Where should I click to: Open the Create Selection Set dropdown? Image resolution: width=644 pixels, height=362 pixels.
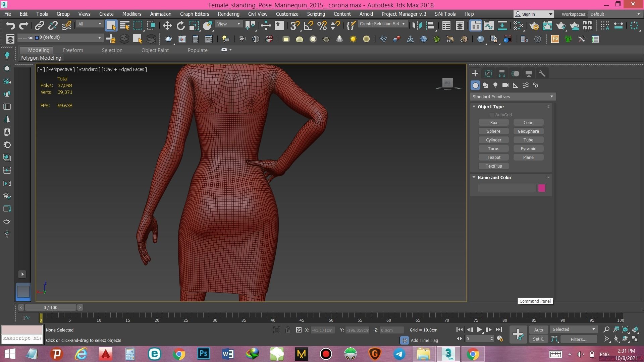pos(383,24)
